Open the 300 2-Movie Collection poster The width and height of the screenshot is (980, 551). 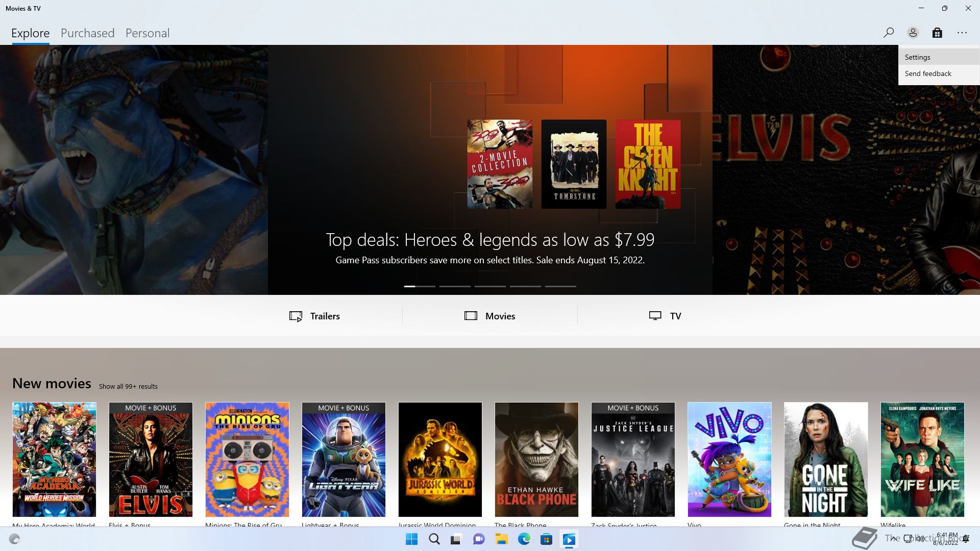pyautogui.click(x=500, y=164)
